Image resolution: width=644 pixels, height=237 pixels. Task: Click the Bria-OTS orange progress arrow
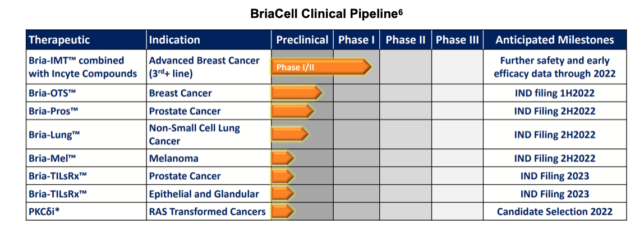pos(296,93)
